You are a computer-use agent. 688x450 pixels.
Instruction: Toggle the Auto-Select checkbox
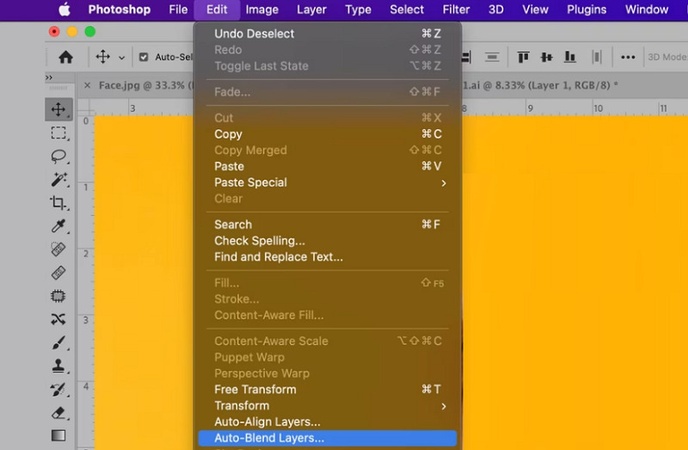point(144,57)
